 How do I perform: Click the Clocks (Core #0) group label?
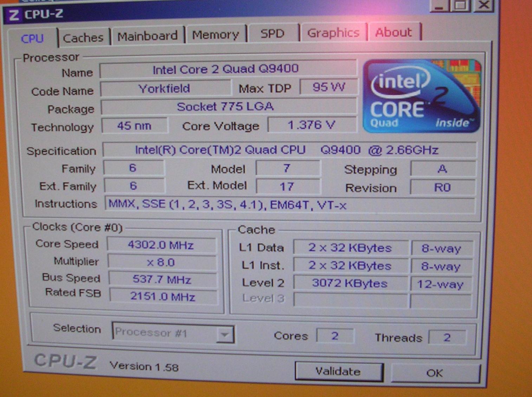tap(77, 227)
